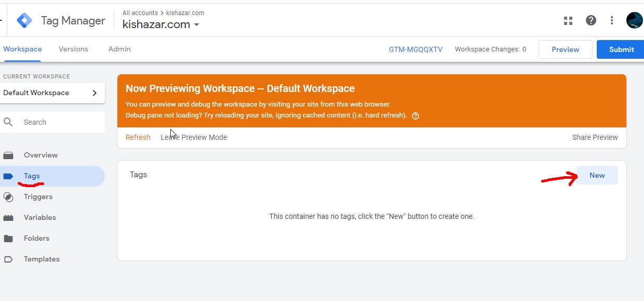Click the search magnifier icon

point(8,122)
